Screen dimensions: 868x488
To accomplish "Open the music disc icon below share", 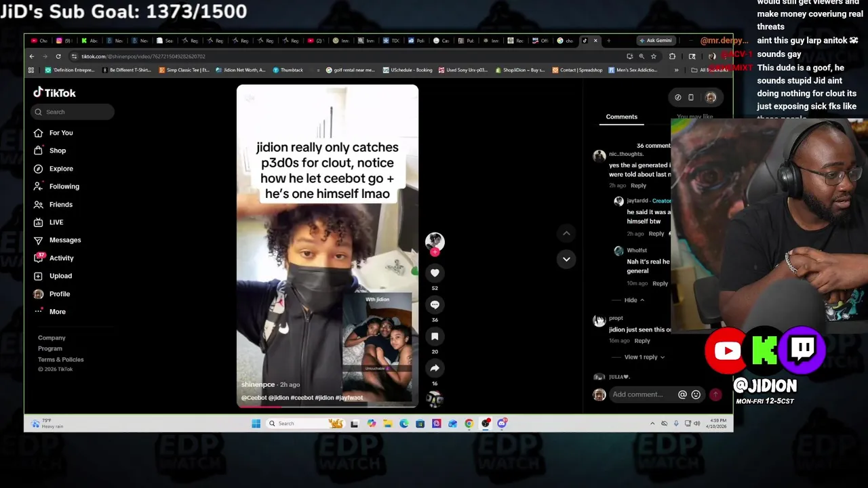I will tap(435, 399).
